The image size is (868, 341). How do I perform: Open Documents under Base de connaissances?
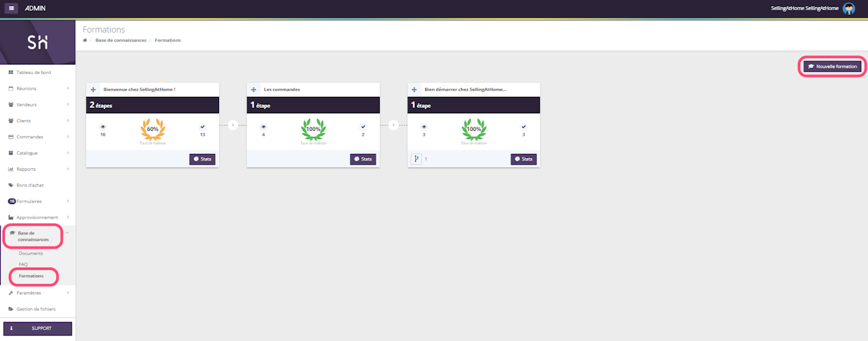(31, 253)
